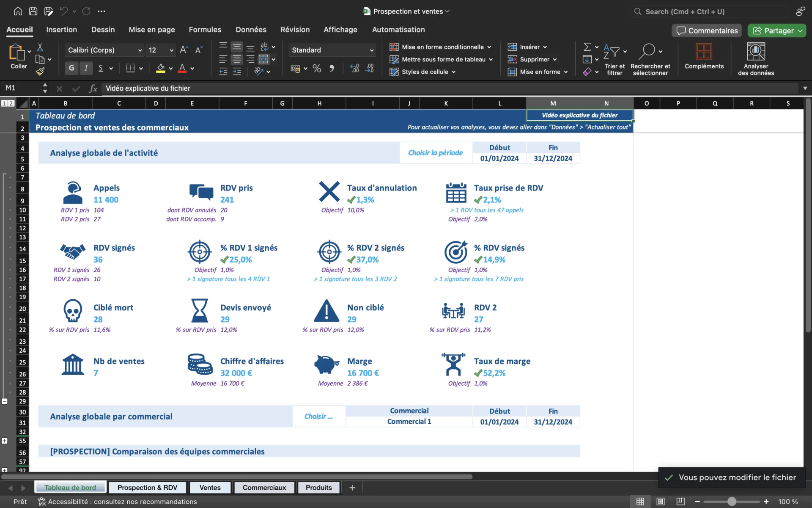The height and width of the screenshot is (508, 812).
Task: Collapse outline group with minus button
Action: click(5, 401)
